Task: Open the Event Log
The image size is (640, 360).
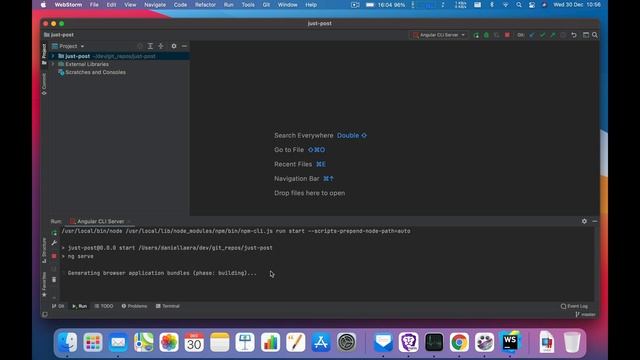Action: coord(574,306)
